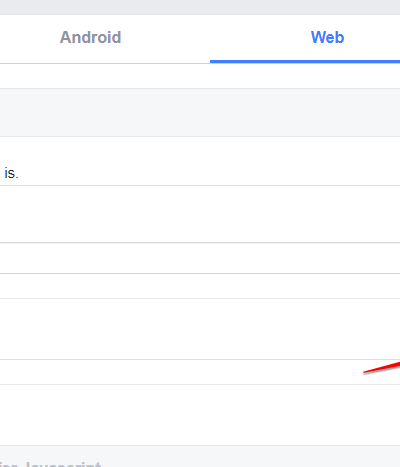Click the gray bar above the tab strip

[200, 7]
